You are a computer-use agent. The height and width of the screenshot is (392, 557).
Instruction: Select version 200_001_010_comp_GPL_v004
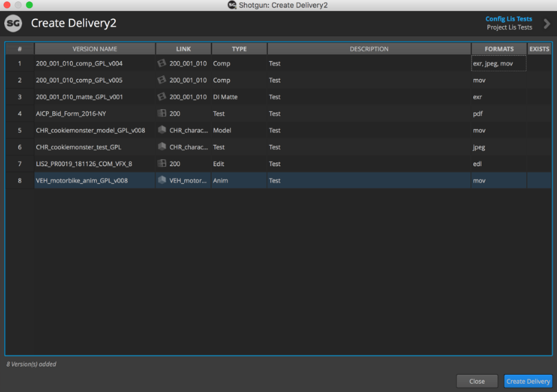coord(79,64)
